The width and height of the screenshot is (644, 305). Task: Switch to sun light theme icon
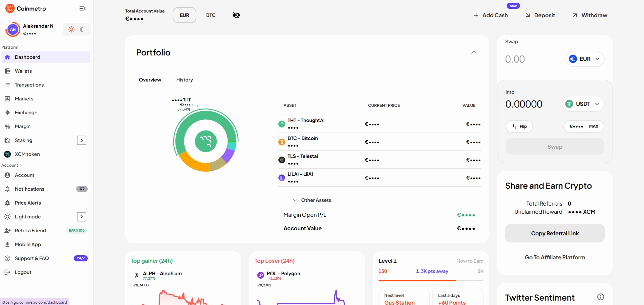point(71,29)
